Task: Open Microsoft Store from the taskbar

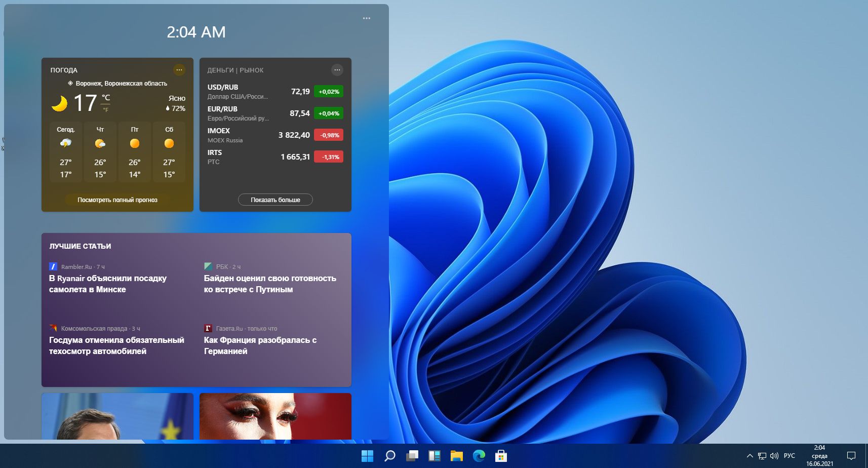Action: (x=501, y=456)
